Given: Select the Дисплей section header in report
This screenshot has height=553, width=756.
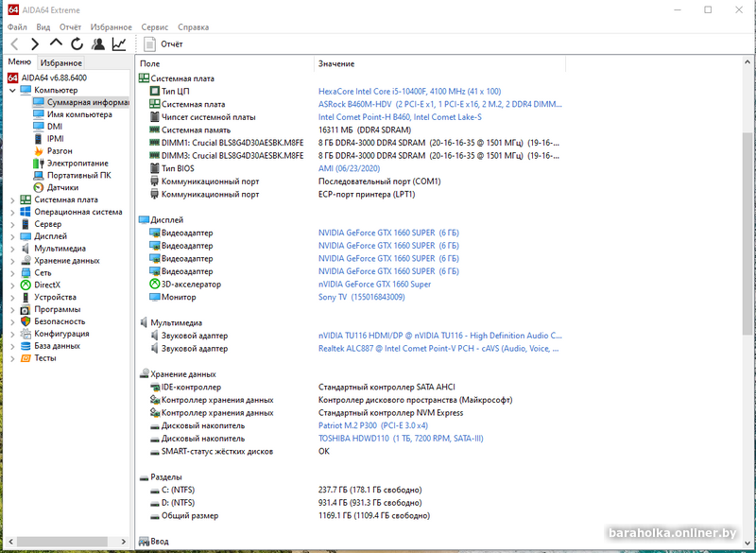Looking at the screenshot, I should 167,220.
